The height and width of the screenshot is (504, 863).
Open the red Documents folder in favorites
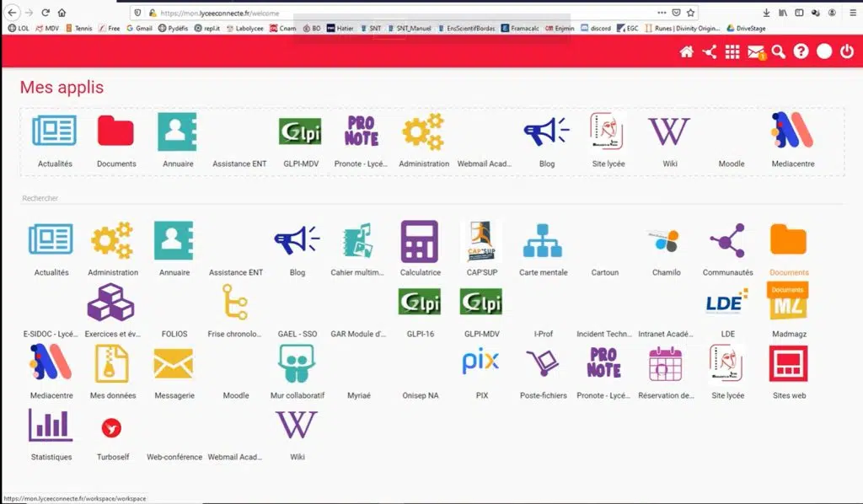115,131
